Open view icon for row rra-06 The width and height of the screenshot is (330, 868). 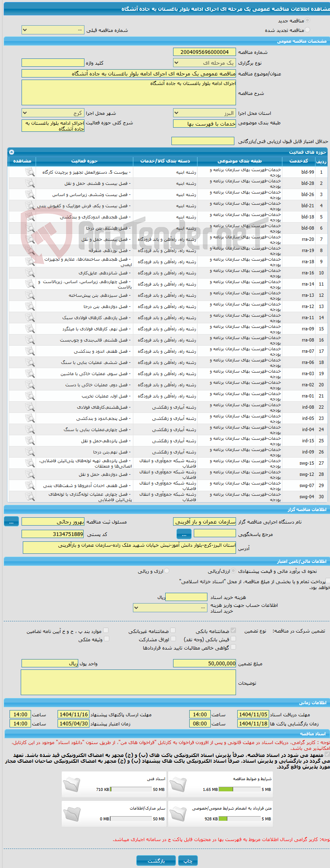coord(30,362)
